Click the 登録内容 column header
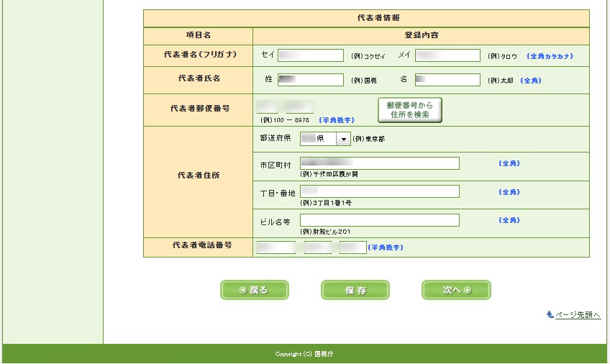This screenshot has height=364, width=610. click(x=422, y=35)
